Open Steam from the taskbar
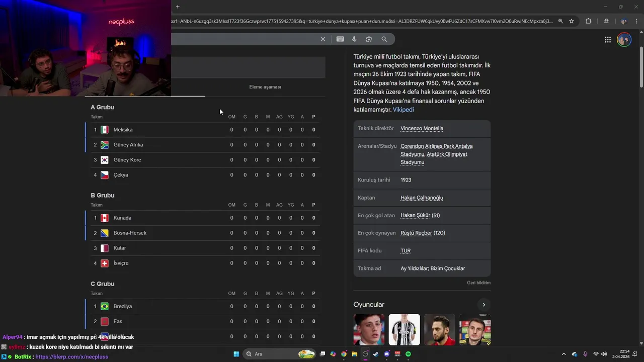The height and width of the screenshot is (362, 644). (376, 354)
